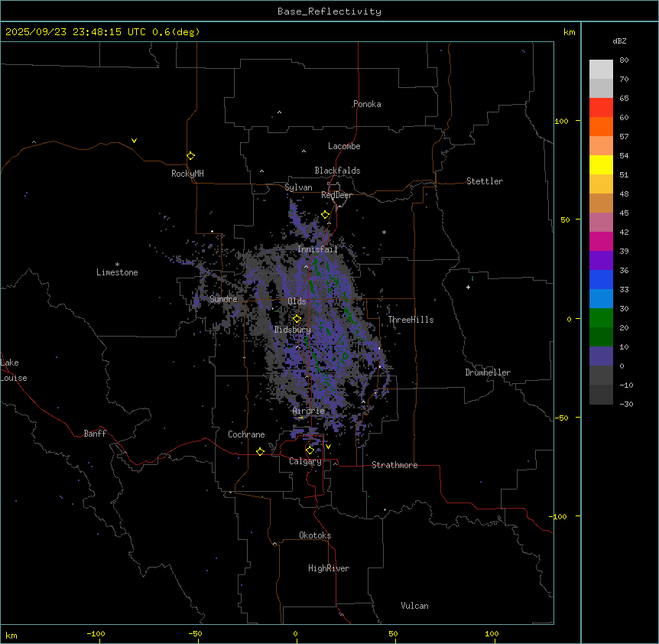This screenshot has height=644, width=659.
Task: Choose the light gray 70-80 dBZ swatch
Action: click(x=601, y=70)
